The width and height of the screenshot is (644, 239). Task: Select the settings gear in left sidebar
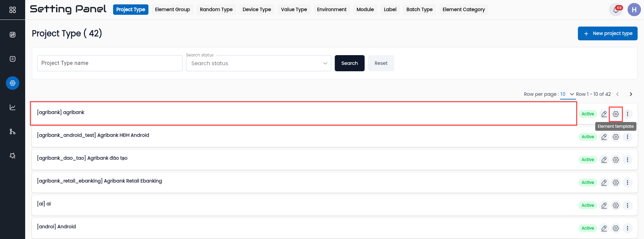[x=12, y=83]
